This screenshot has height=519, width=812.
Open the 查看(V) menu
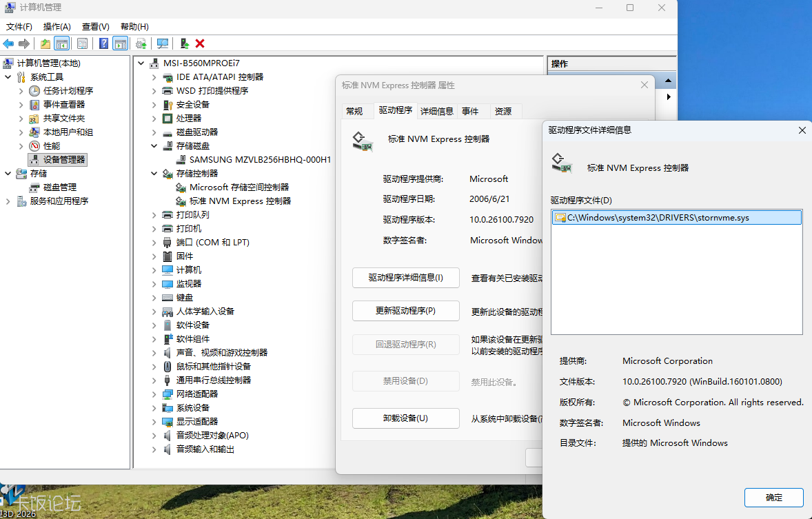(x=95, y=26)
